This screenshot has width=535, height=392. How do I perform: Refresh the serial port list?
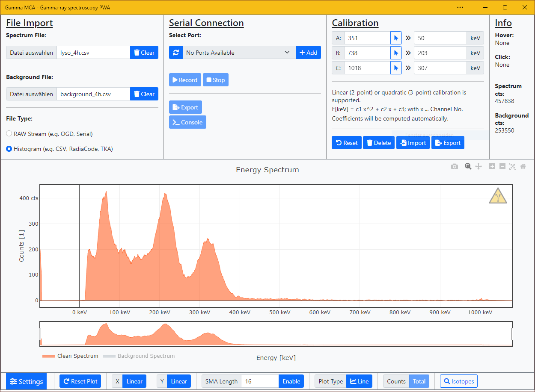click(176, 53)
